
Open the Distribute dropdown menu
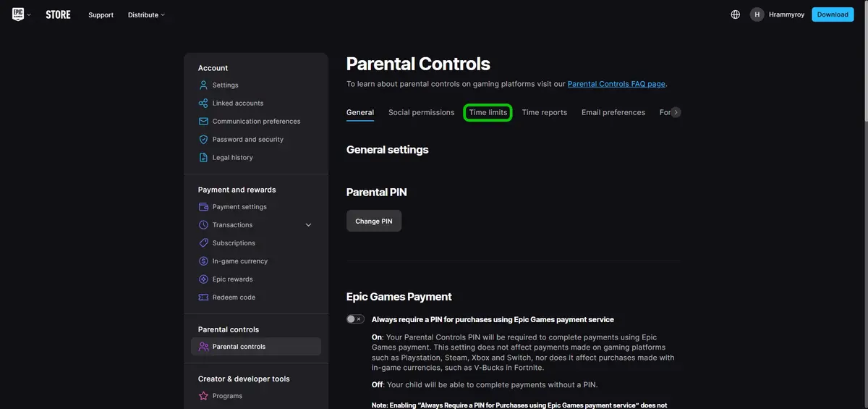146,15
